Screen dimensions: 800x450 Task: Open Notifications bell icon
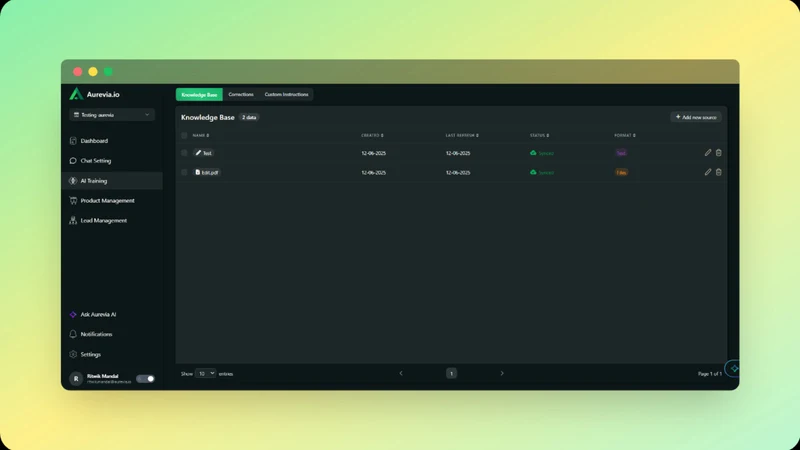73,334
